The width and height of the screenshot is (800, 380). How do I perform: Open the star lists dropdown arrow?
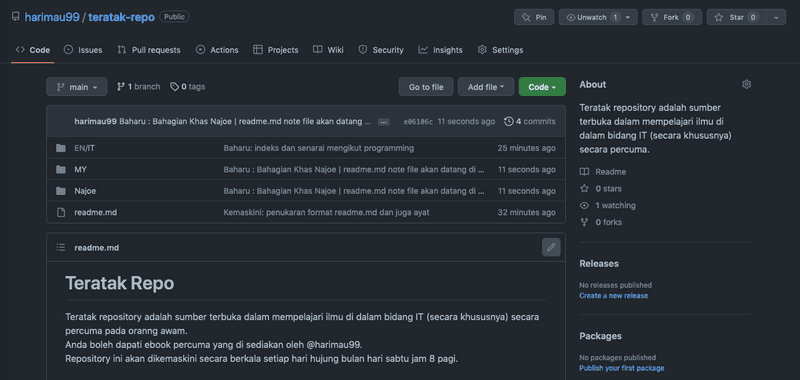click(776, 17)
